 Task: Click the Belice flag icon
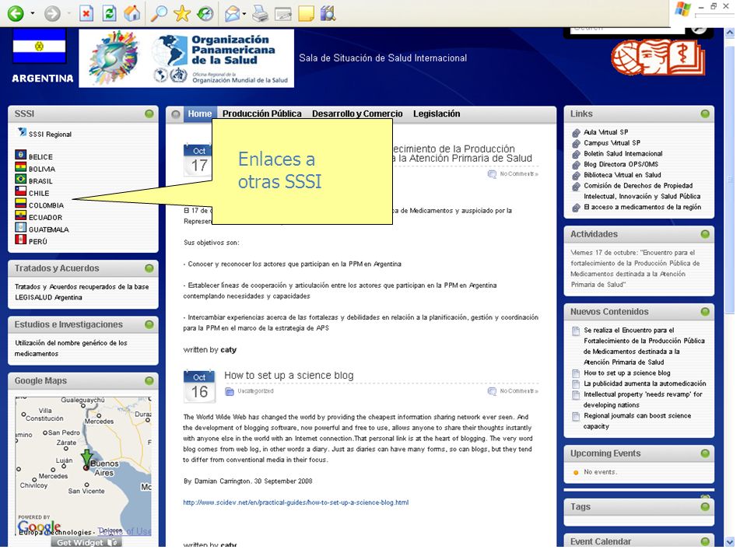[x=20, y=155]
